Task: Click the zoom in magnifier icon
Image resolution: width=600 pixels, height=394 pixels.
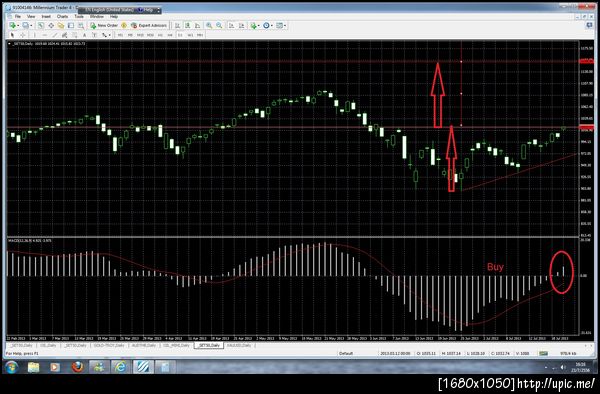Action: click(x=209, y=26)
